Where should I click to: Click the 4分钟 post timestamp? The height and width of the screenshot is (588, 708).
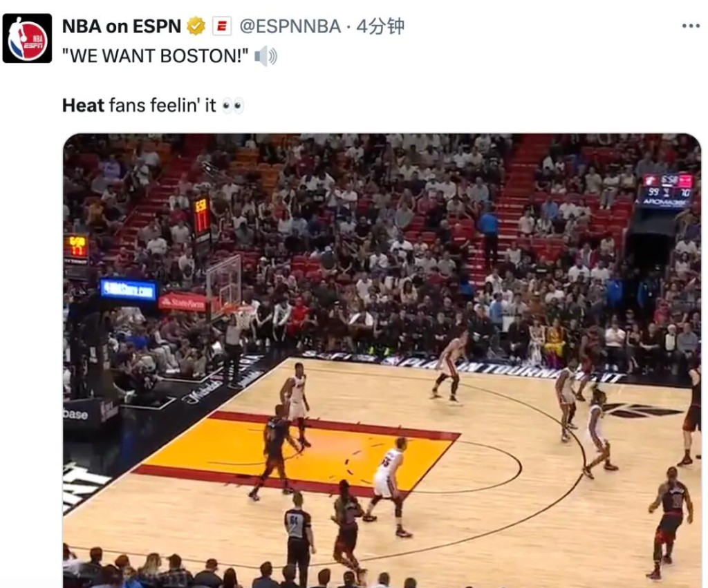pyautogui.click(x=380, y=26)
